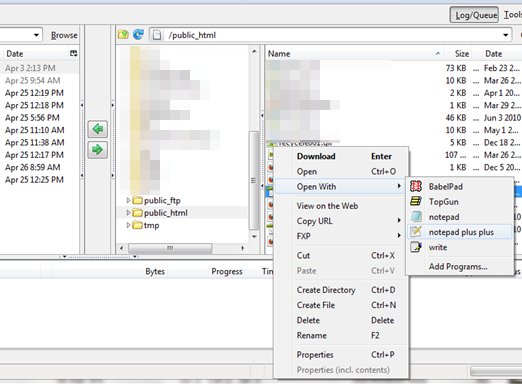
Task: Click the folder tree vertical scrollbar thumb
Action: tap(254, 180)
